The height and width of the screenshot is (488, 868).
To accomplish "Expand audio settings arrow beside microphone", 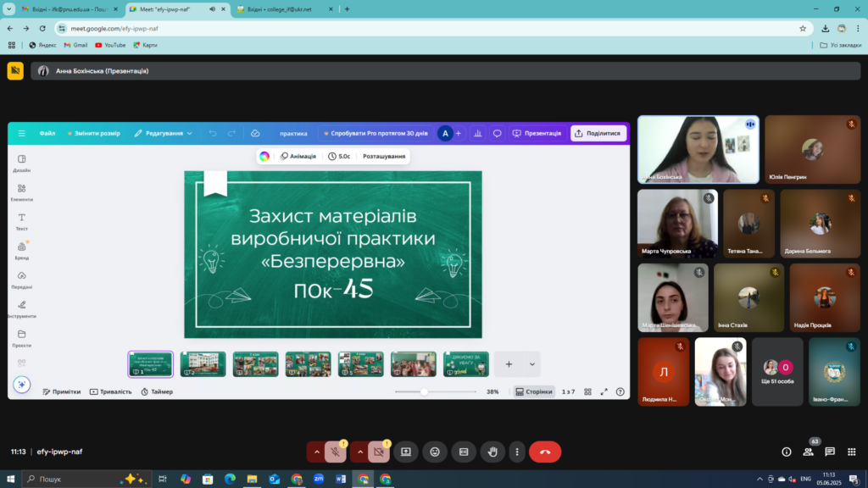I will 316,452.
